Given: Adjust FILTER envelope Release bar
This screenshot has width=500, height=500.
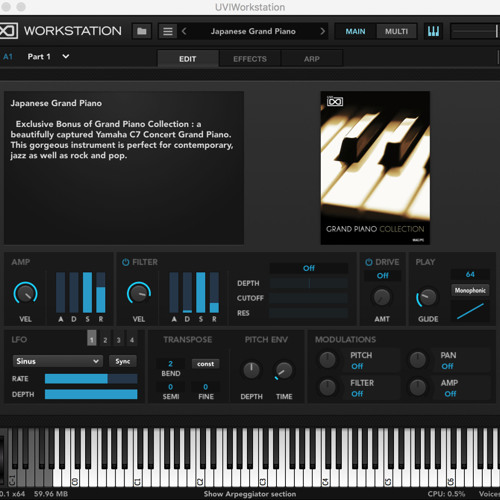Looking at the screenshot, I should tap(214, 292).
